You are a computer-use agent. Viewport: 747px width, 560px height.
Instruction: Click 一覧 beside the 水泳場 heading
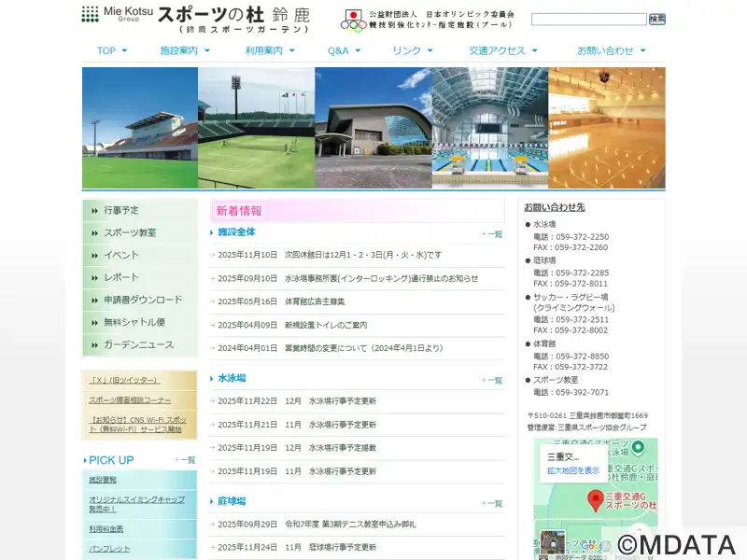[492, 380]
